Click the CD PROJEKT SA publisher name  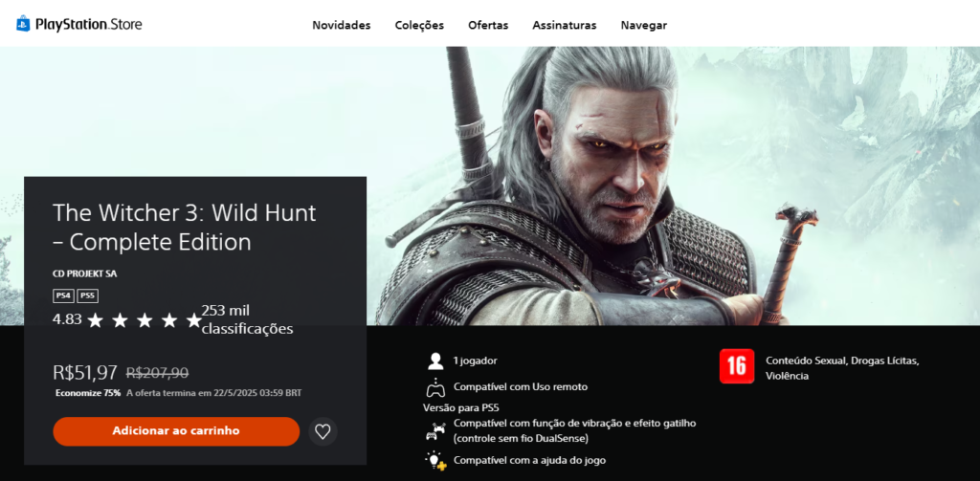pos(85,273)
